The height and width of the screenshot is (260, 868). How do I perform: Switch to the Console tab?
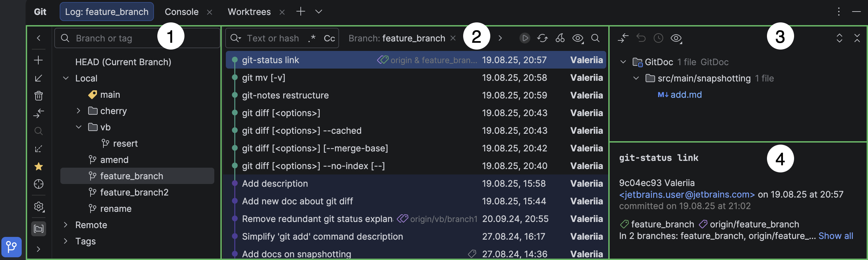coord(181,12)
